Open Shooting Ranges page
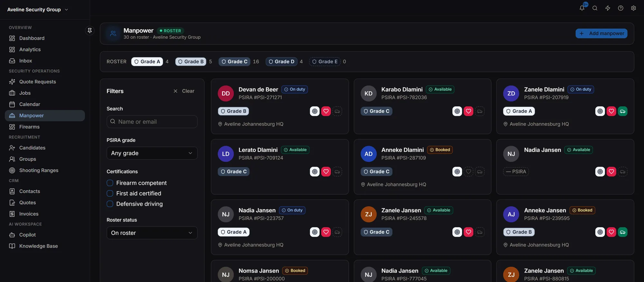 (45, 170)
